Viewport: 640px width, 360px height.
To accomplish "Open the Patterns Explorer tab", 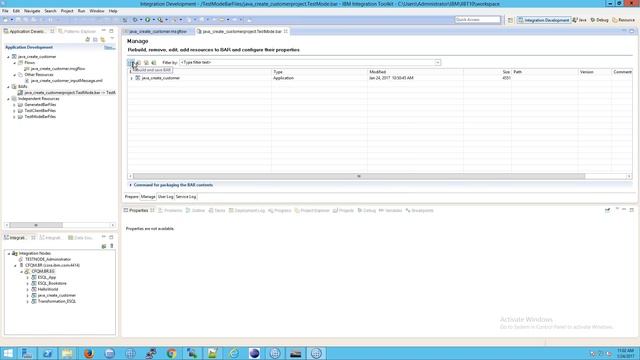I will (x=77, y=31).
